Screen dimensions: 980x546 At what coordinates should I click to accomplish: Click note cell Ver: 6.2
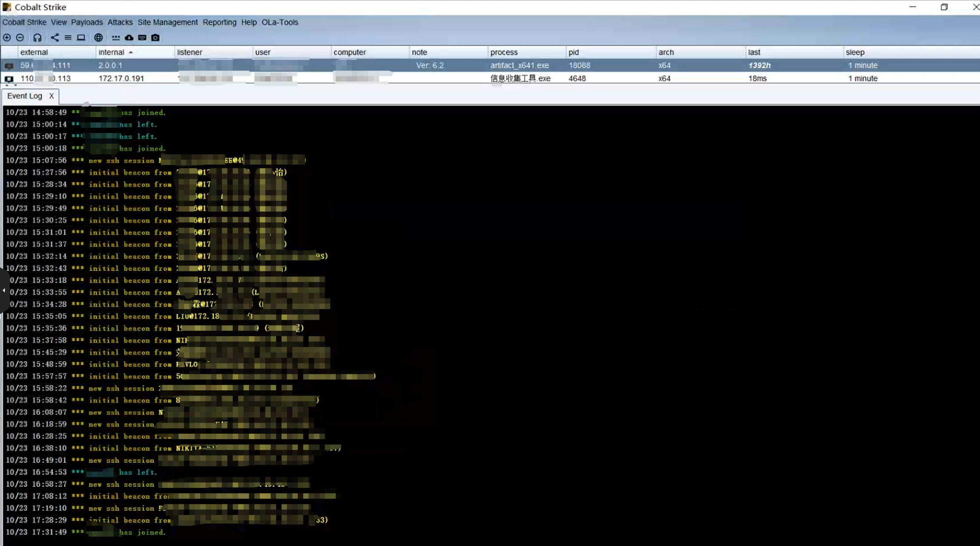coord(430,65)
